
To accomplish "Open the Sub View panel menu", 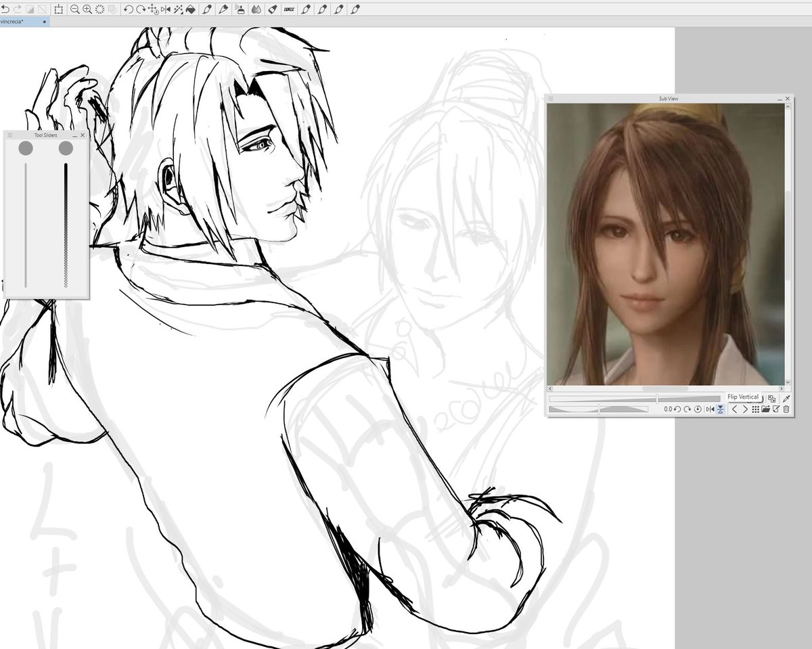I will (x=551, y=99).
